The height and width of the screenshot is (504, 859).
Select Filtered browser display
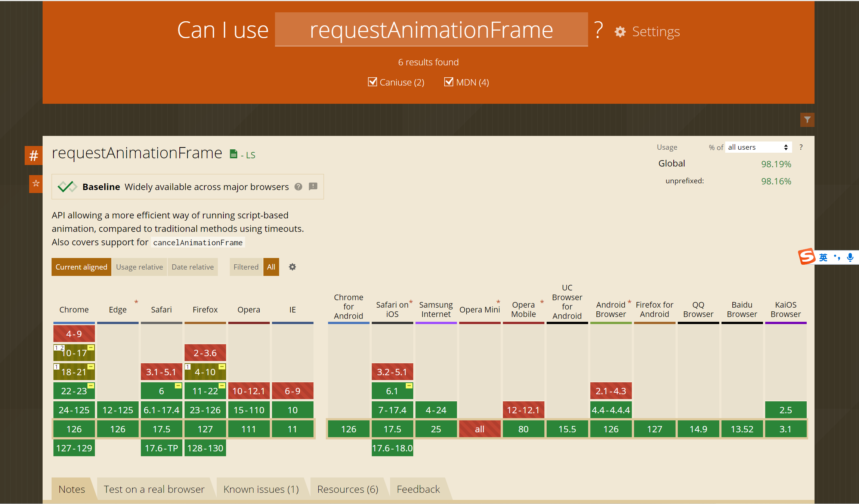point(246,267)
